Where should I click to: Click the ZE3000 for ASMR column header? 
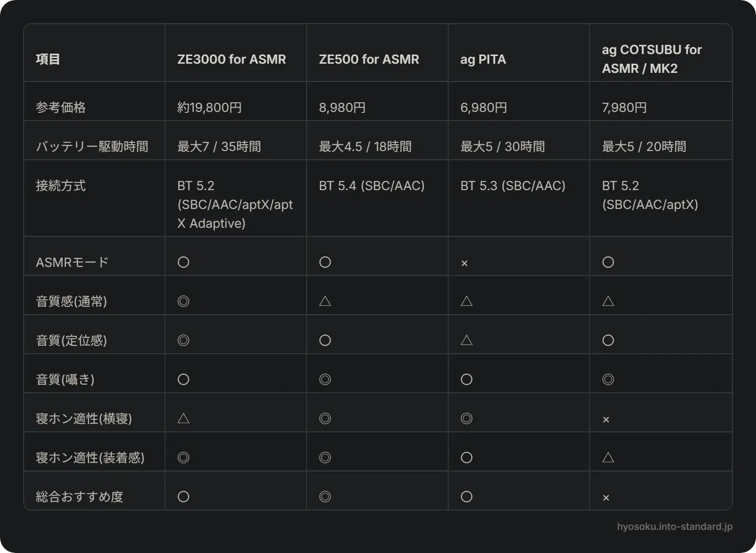[x=231, y=59]
